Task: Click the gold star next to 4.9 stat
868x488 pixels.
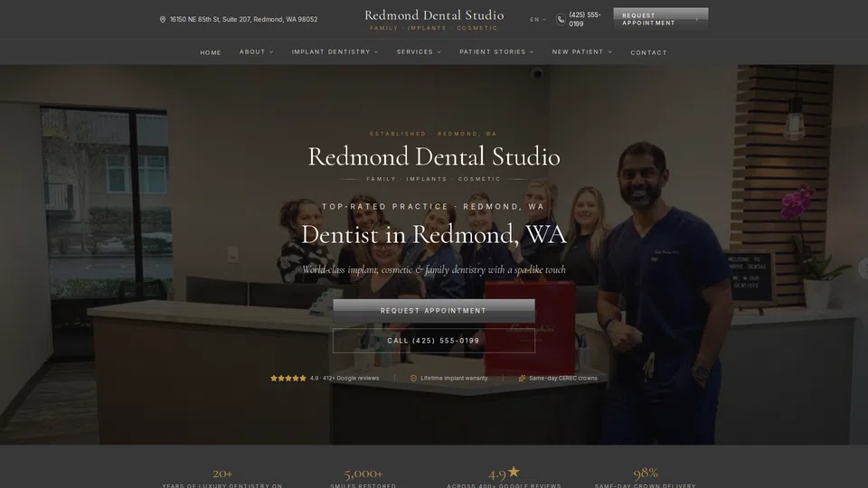Action: click(514, 472)
